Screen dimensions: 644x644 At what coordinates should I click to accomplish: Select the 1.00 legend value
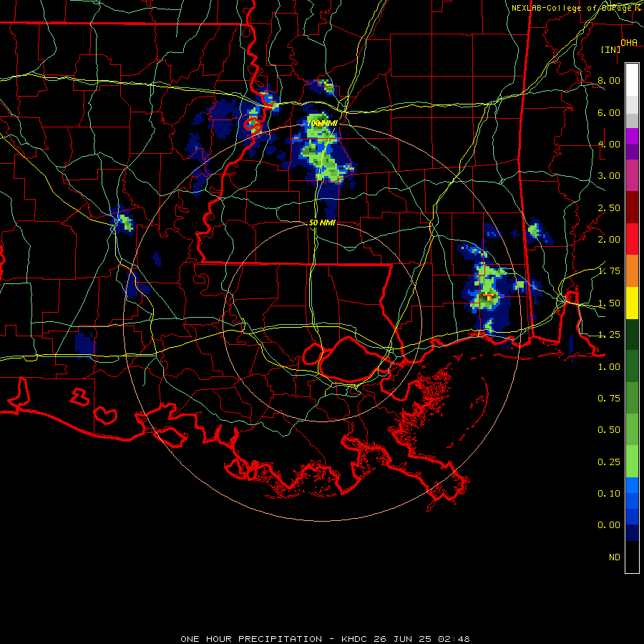click(x=609, y=367)
